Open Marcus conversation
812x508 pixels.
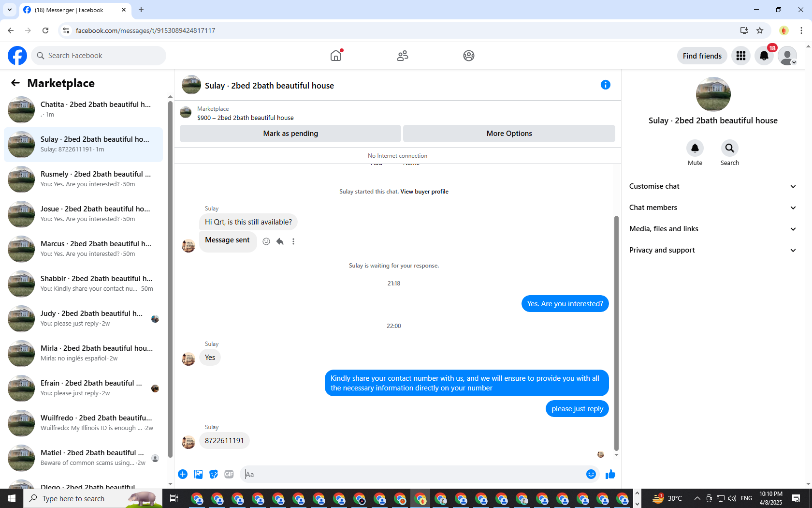tap(83, 249)
